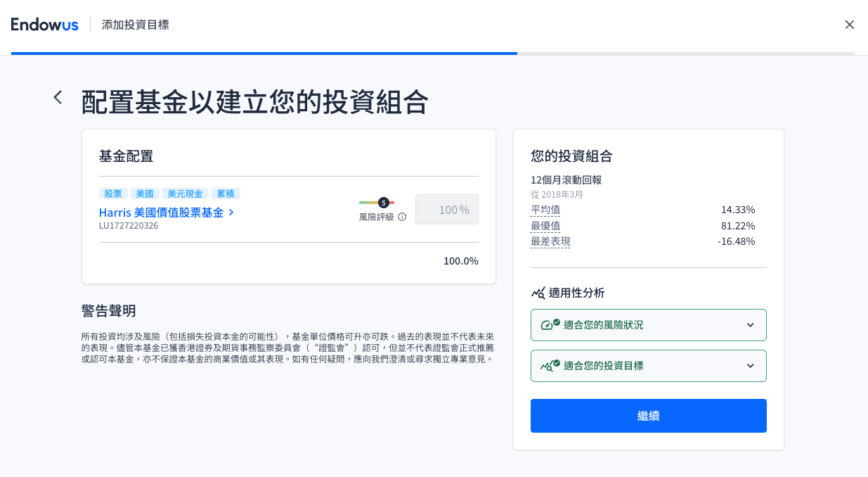Open Harris 美國價值股票基金 fund details
Image resolution: width=868 pixels, height=477 pixels.
(161, 212)
